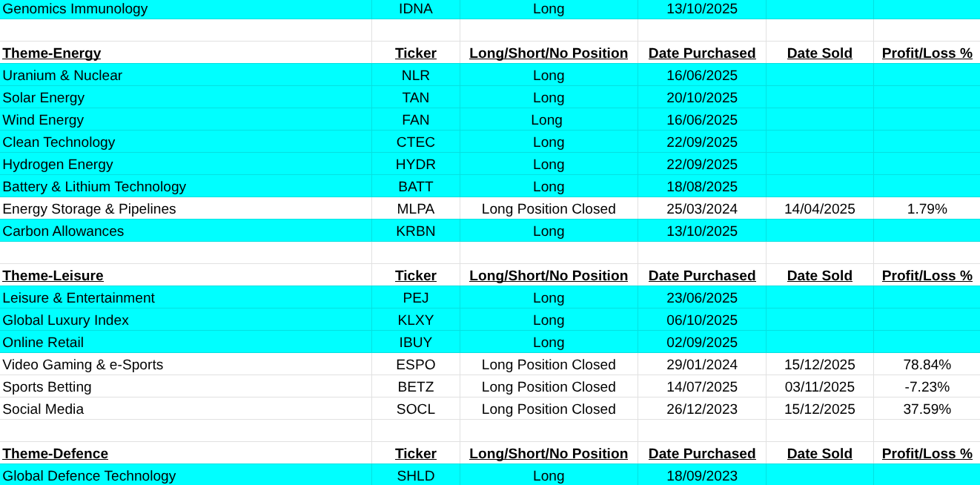The width and height of the screenshot is (980, 485).
Task: Click the Carbon Allowances cell
Action: 63,231
